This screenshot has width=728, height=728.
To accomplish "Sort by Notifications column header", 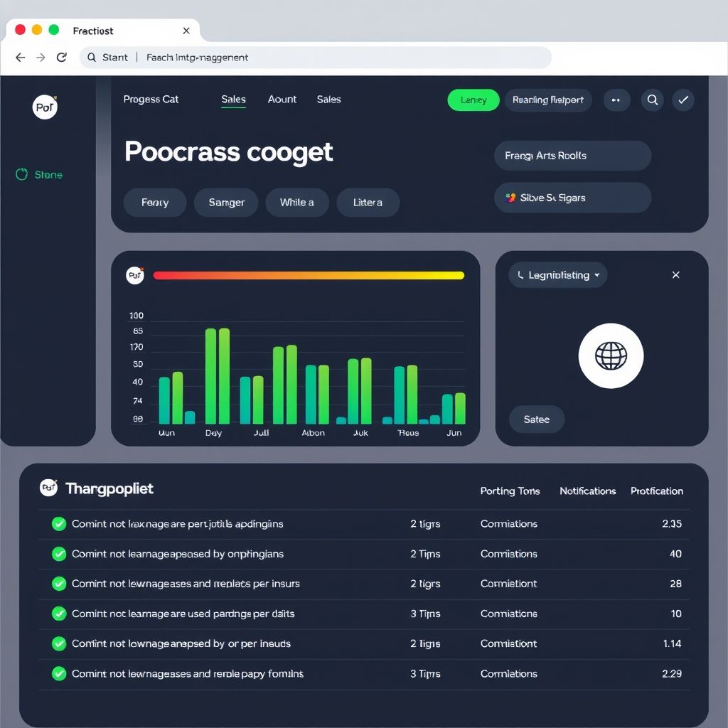I will tap(587, 491).
